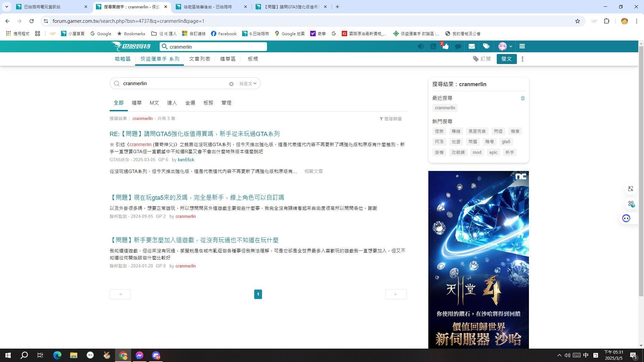Open the 現在玩gta5來的及嗎 result

[x=197, y=198]
